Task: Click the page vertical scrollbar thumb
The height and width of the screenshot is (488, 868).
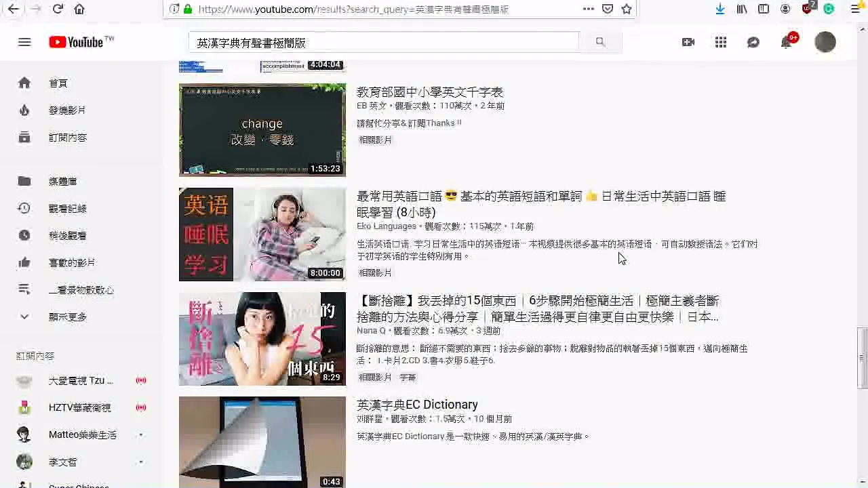Action: [862, 358]
